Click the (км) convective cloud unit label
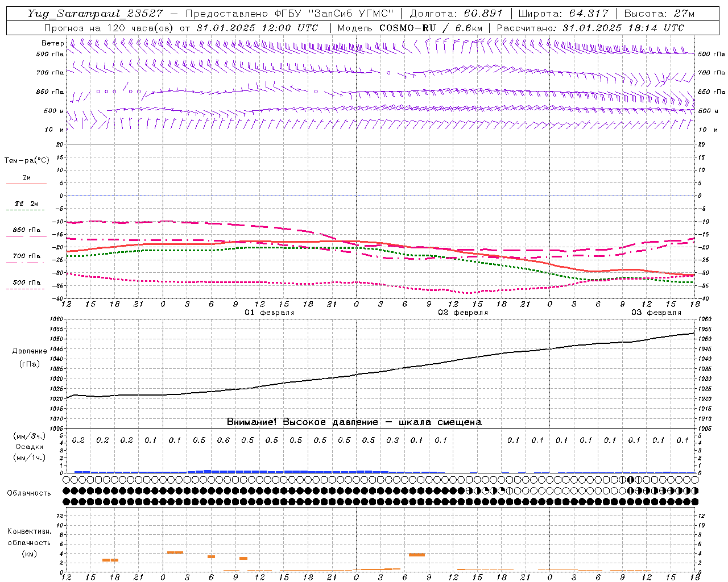This screenshot has width=728, height=582. (30, 553)
